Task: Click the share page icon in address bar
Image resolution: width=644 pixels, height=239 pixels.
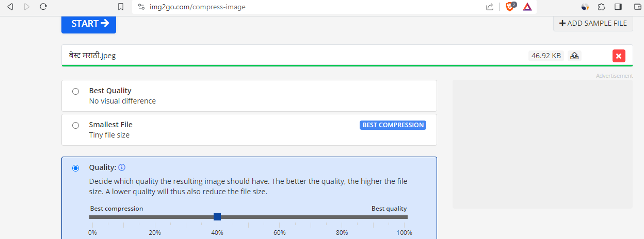Action: tap(490, 7)
